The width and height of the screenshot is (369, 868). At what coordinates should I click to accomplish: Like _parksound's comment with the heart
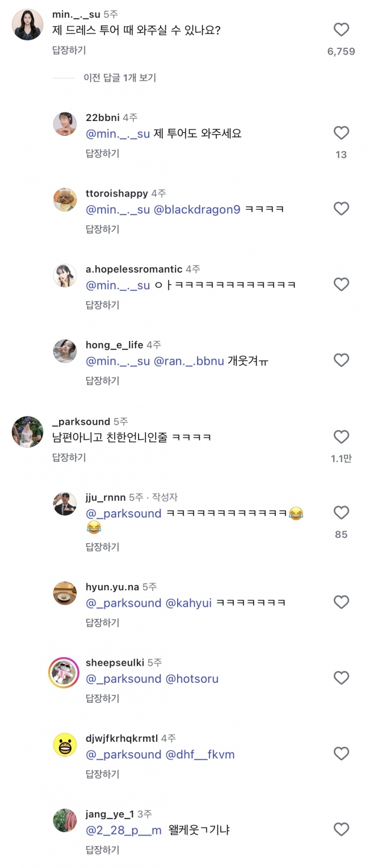coord(341,437)
